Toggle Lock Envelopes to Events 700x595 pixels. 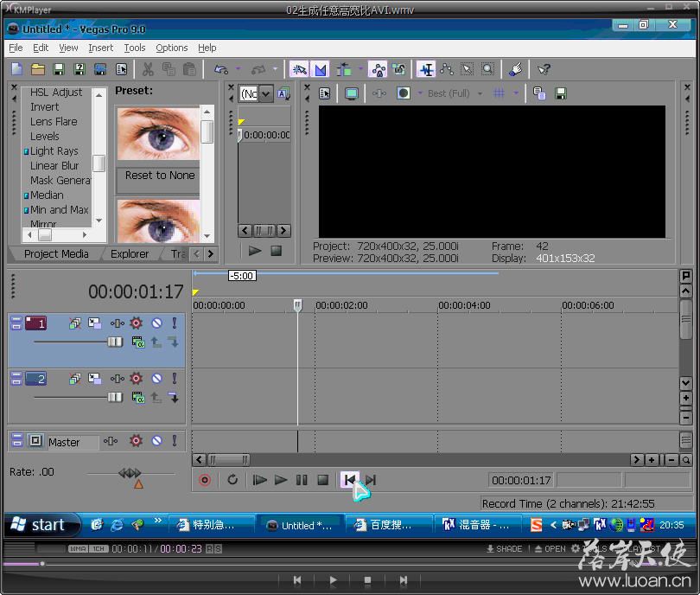(x=379, y=69)
